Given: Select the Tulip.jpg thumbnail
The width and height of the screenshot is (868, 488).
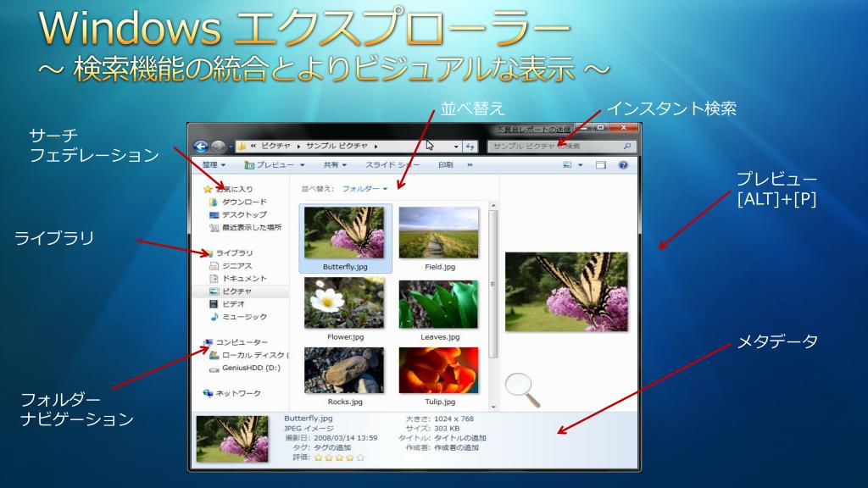Looking at the screenshot, I should [439, 370].
